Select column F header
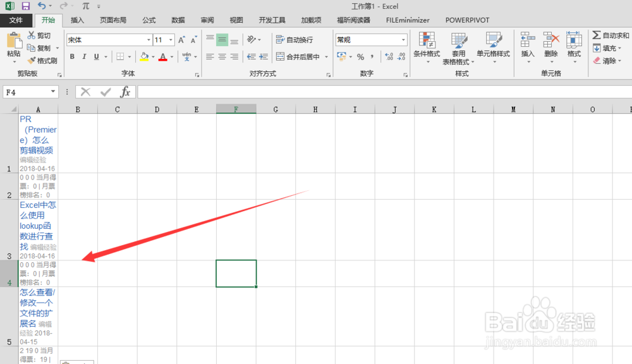Screen dimensions: 632x364 coord(236,109)
